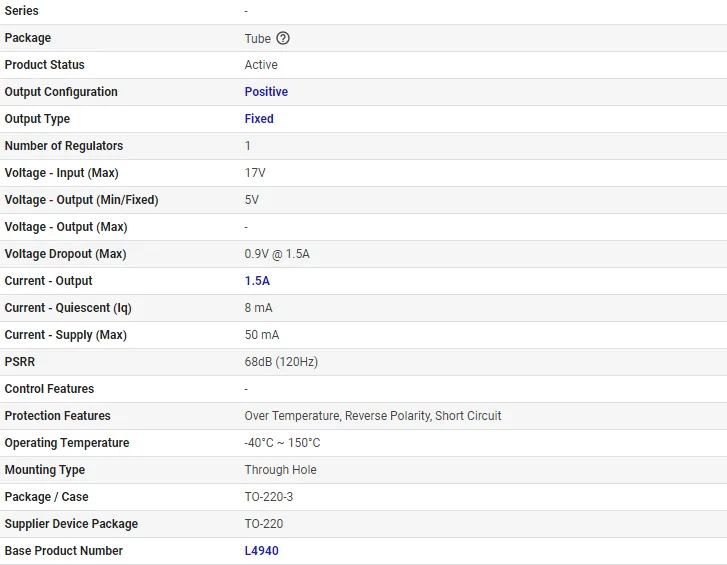Click the 0.9V @ 1.5A dropout value

(x=277, y=254)
